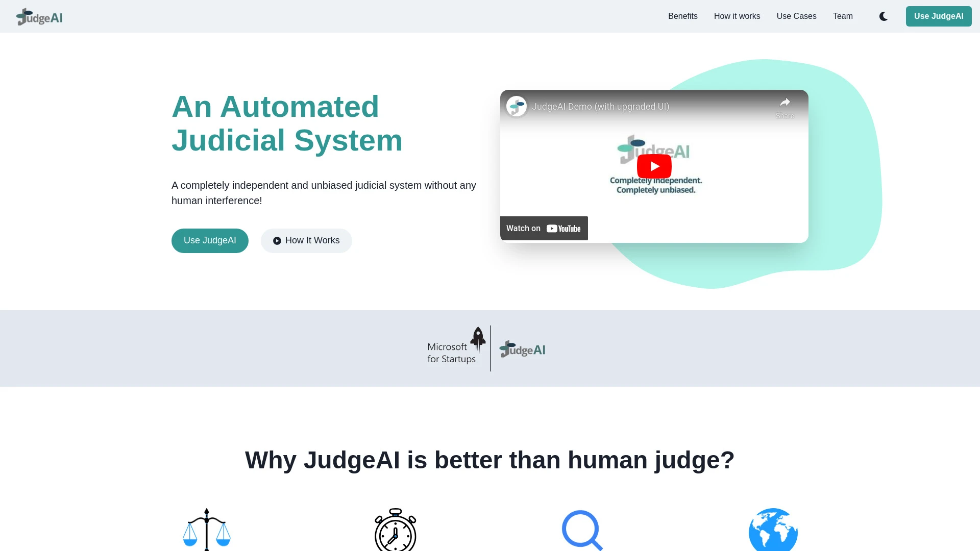Open the Benefits navigation dropdown
This screenshot has height=551, width=980.
coord(682,16)
